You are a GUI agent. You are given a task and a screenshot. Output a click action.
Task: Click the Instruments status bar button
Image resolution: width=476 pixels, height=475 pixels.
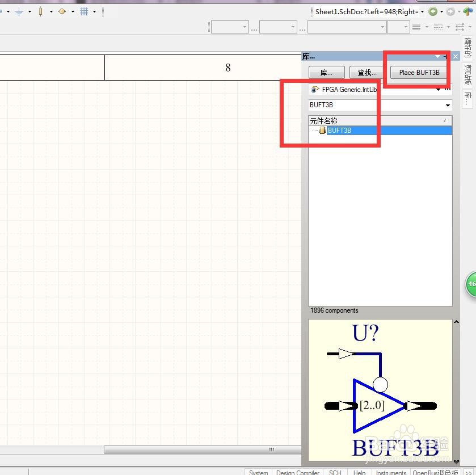(391, 472)
